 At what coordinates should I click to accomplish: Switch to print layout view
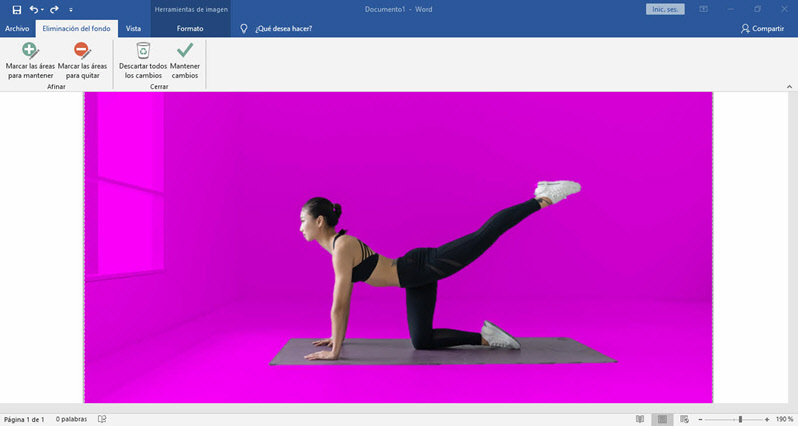point(661,419)
